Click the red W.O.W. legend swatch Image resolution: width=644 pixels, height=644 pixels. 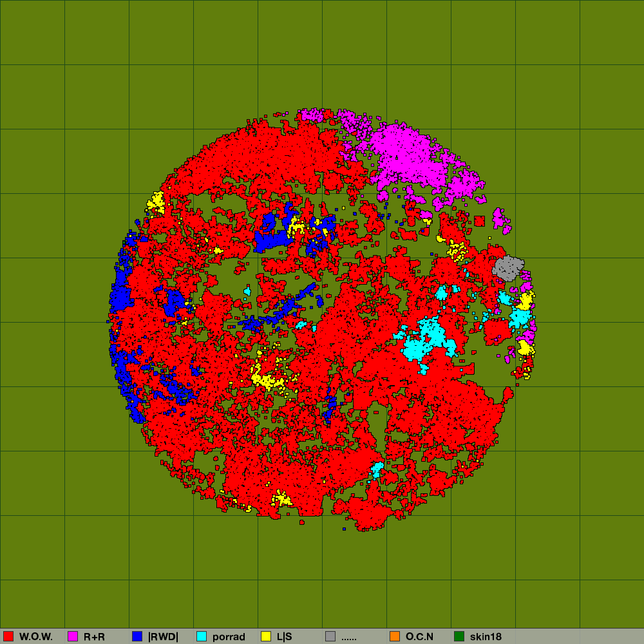(8, 636)
